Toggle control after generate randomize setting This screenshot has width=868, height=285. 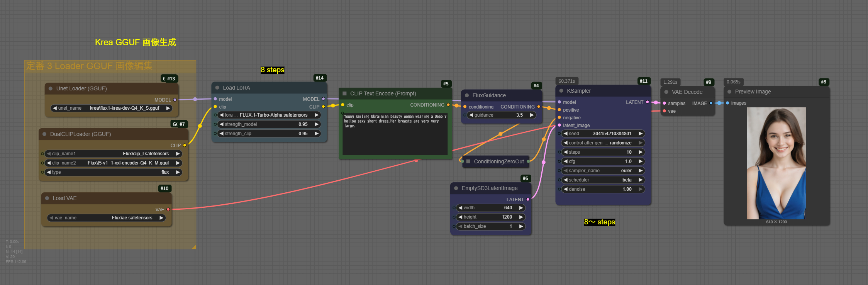[x=603, y=143]
